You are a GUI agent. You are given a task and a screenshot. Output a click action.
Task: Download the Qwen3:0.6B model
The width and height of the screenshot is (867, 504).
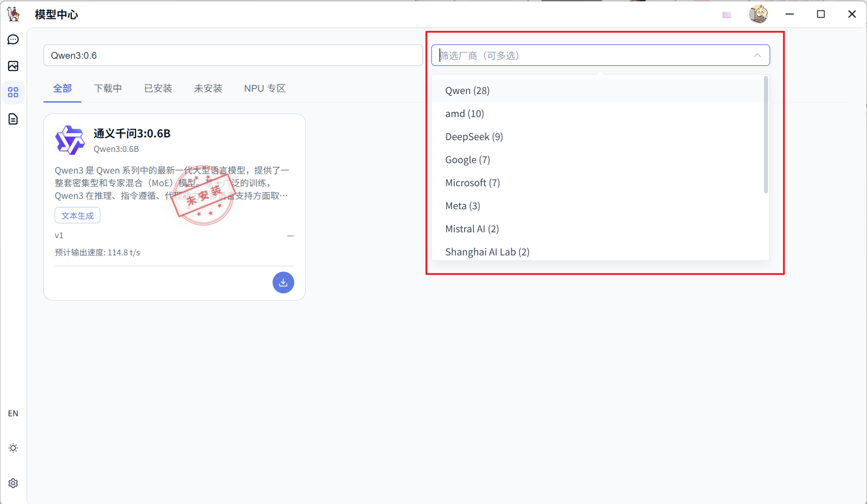(x=283, y=283)
